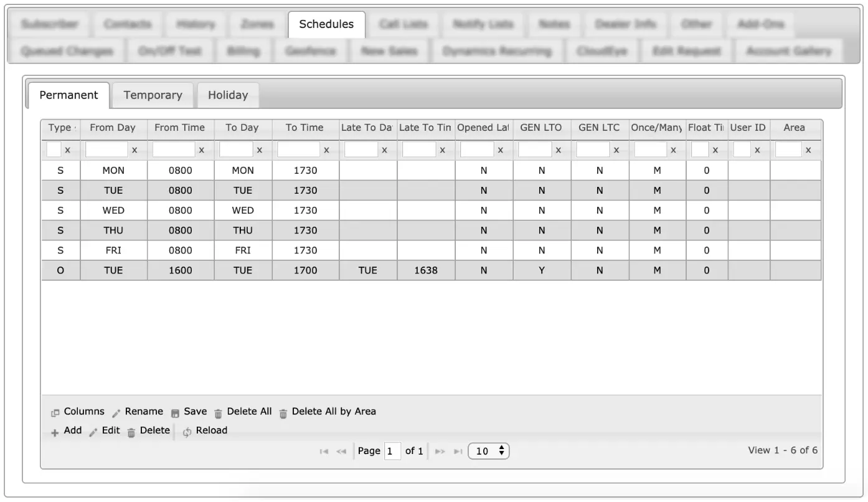Click the Y value under GEN LTO
Screen dimensions: 868x502
click(542, 270)
